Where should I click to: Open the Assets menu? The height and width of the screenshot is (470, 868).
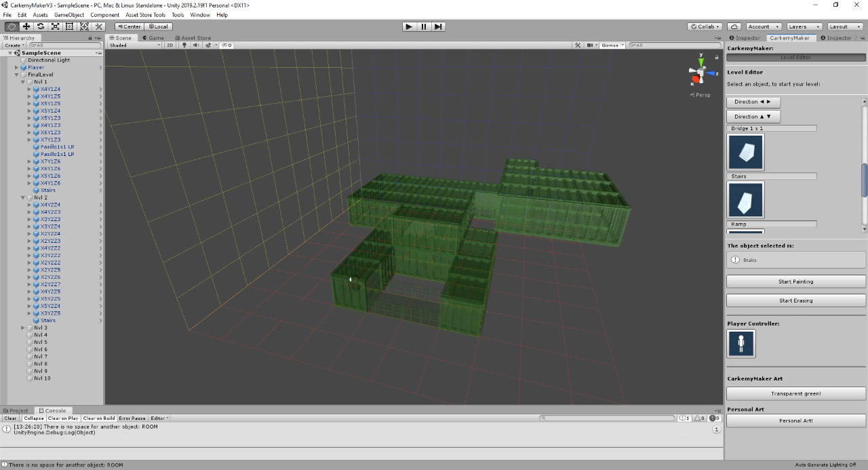(x=41, y=15)
